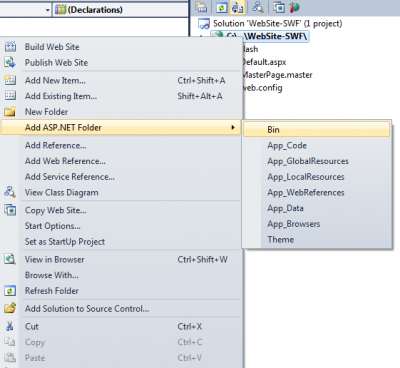Click the Solution node icon in the tree
Image resolution: width=400 pixels, height=368 pixels.
coord(204,24)
